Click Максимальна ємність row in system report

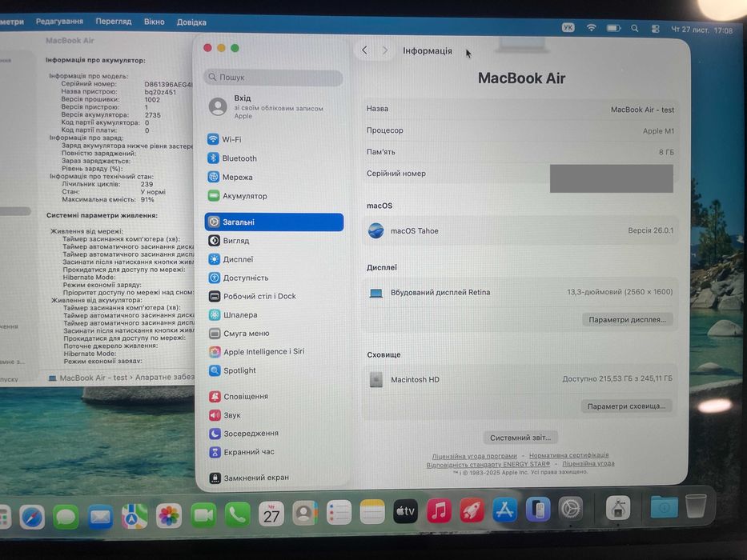[108, 199]
